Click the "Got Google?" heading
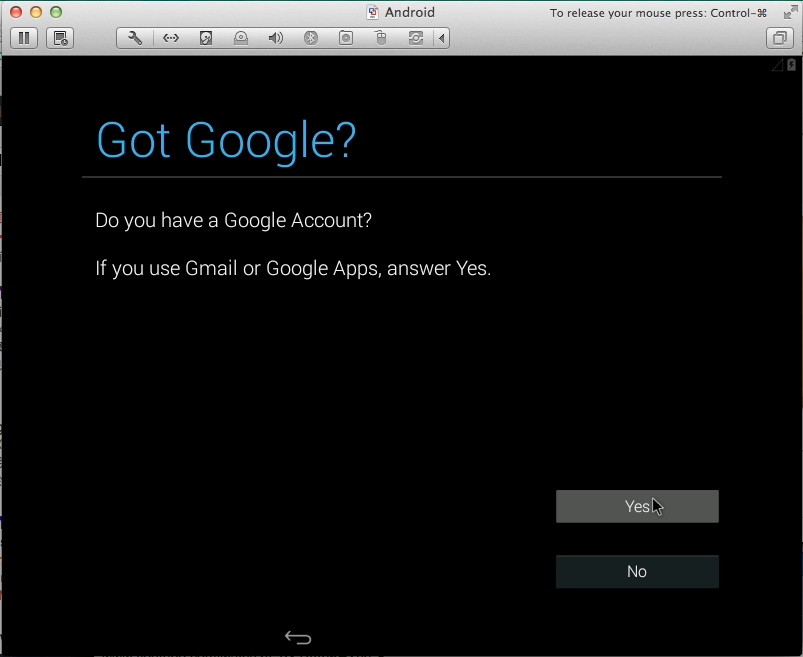The image size is (803, 657). click(x=226, y=141)
